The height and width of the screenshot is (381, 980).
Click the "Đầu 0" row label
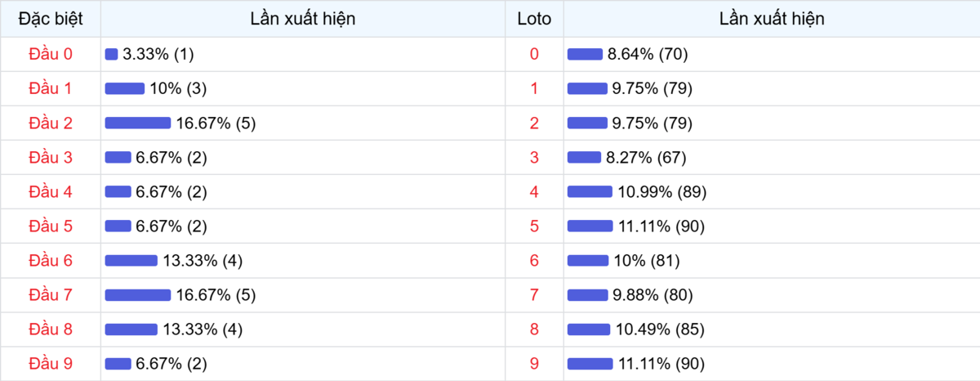coord(51,54)
